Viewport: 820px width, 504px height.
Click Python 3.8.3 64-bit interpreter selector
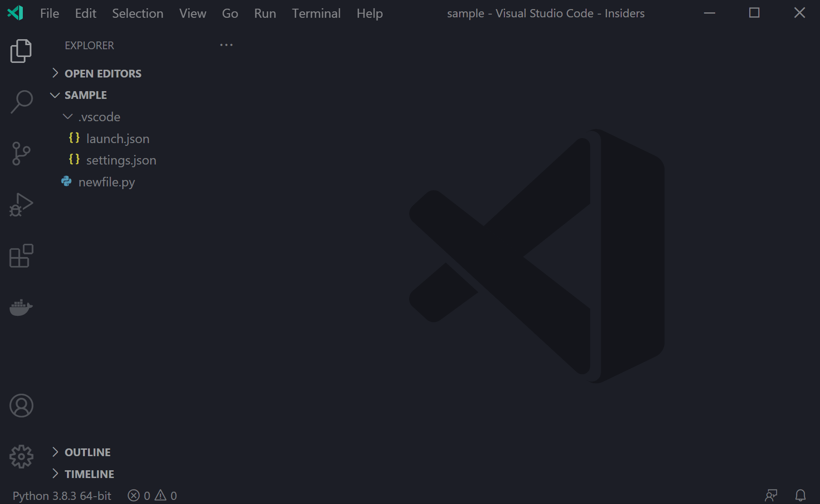pos(62,495)
